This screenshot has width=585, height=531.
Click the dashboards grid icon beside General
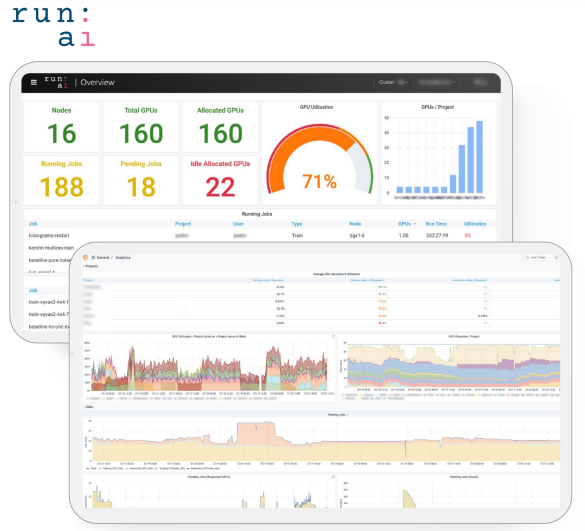coord(93,257)
